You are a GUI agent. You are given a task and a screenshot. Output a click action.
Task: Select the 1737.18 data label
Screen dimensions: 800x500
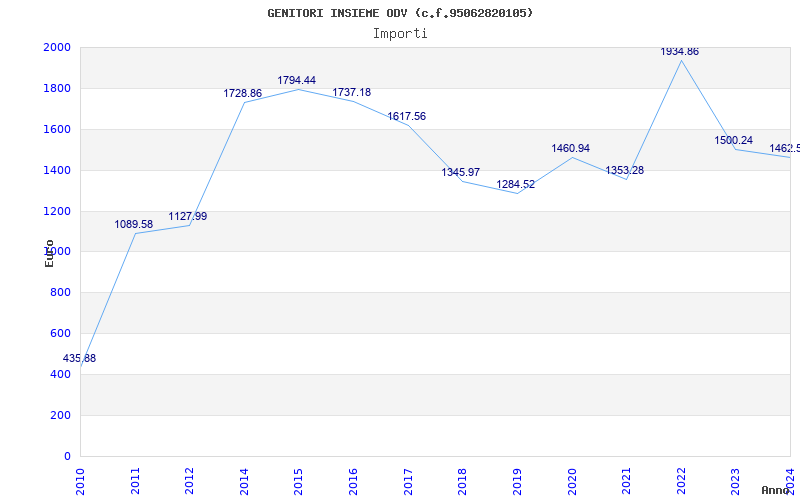[352, 92]
